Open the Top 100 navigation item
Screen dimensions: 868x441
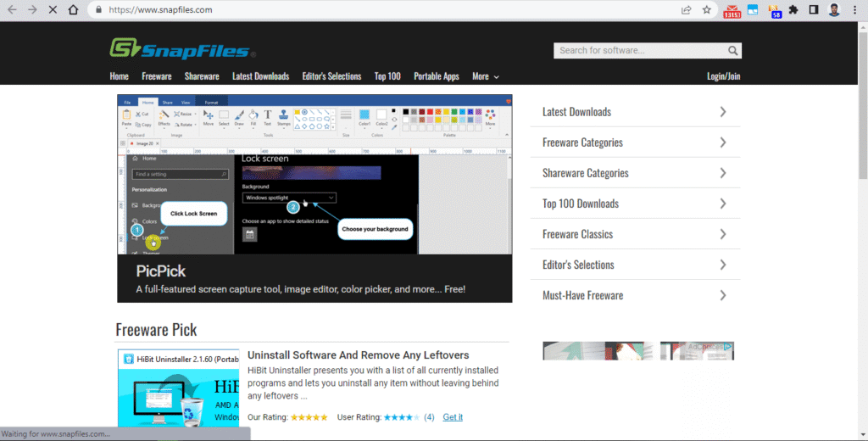387,76
